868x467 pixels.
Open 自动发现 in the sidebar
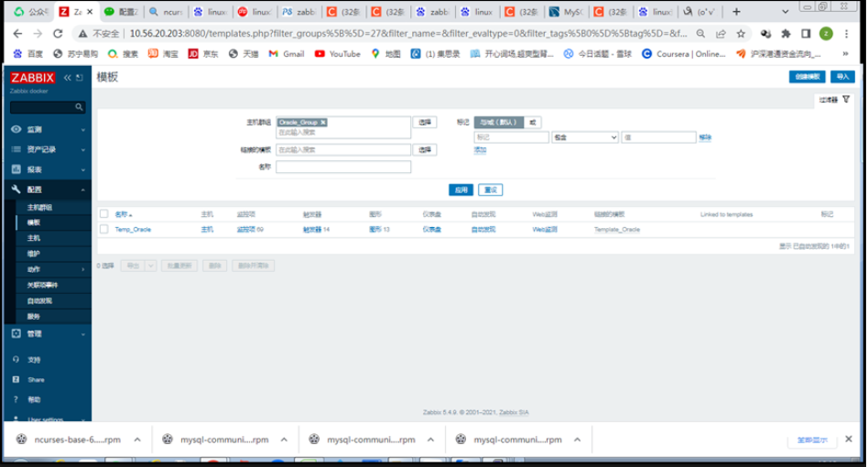40,300
